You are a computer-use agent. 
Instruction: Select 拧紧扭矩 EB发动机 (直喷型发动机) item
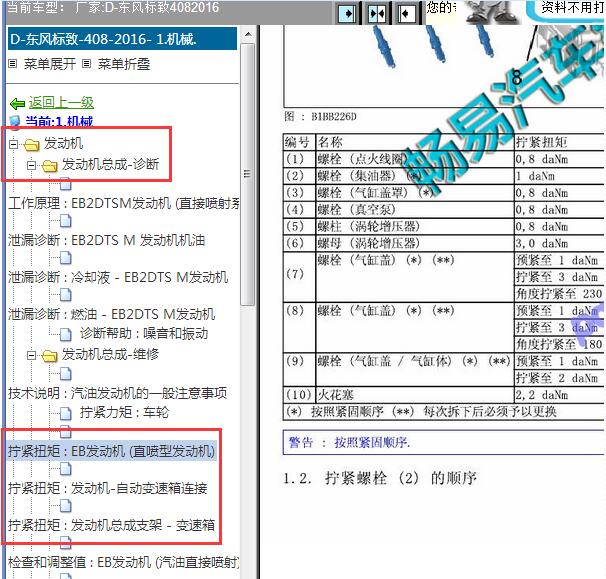111,451
